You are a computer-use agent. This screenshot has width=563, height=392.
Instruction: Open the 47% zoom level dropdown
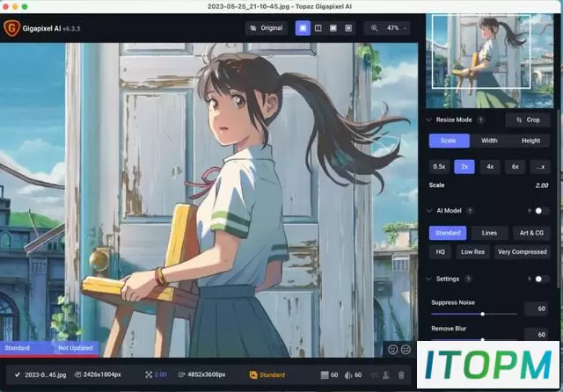[x=396, y=28]
